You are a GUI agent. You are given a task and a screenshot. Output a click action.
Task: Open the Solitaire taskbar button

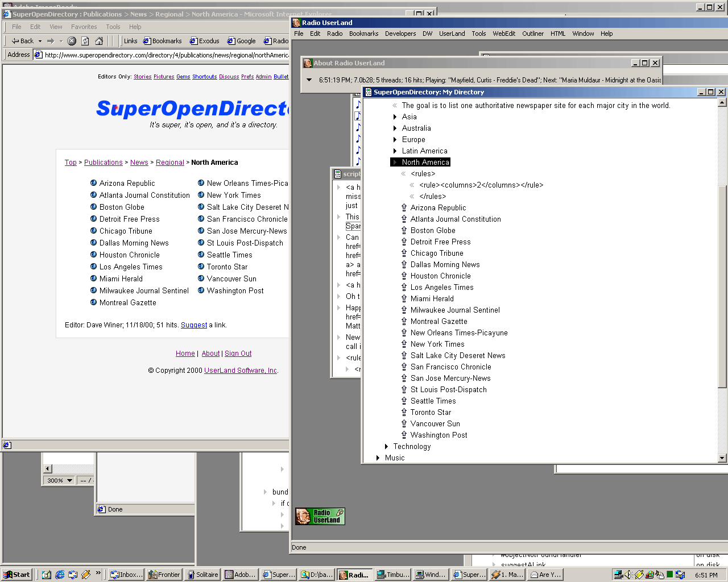202,575
